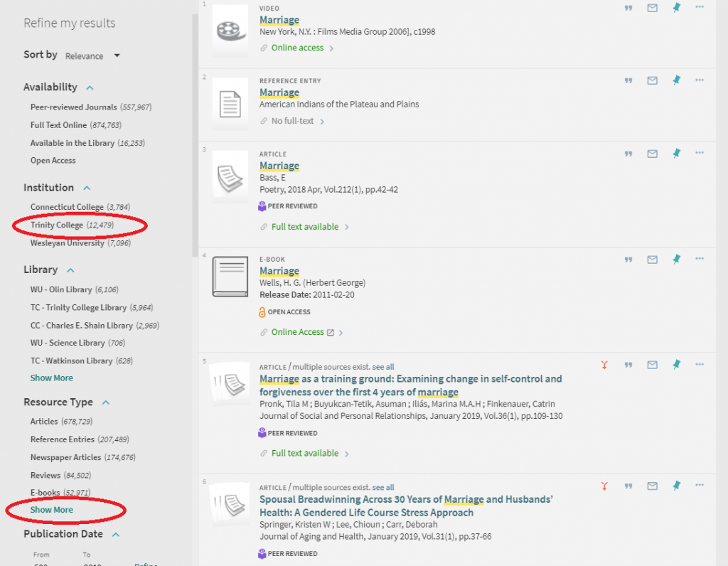The image size is (728, 566).
Task: Open more actions for Marriage reference entry
Action: 700,80
